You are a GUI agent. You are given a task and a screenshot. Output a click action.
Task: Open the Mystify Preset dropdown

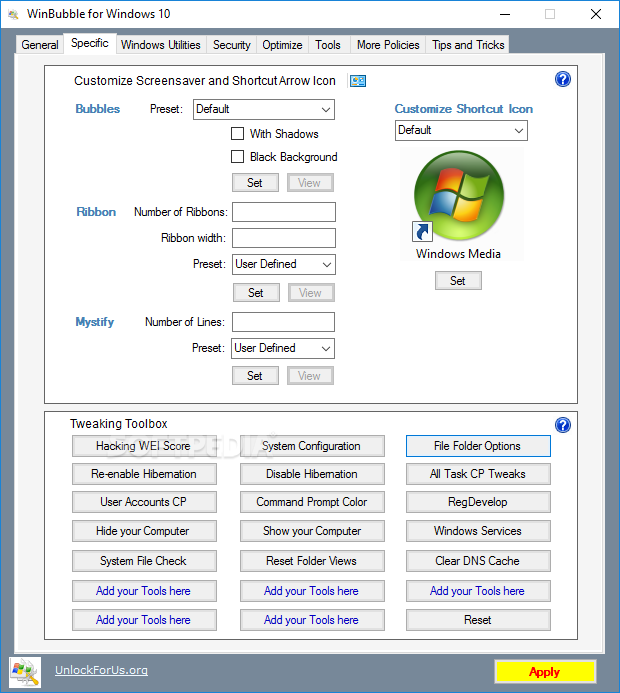click(x=283, y=348)
